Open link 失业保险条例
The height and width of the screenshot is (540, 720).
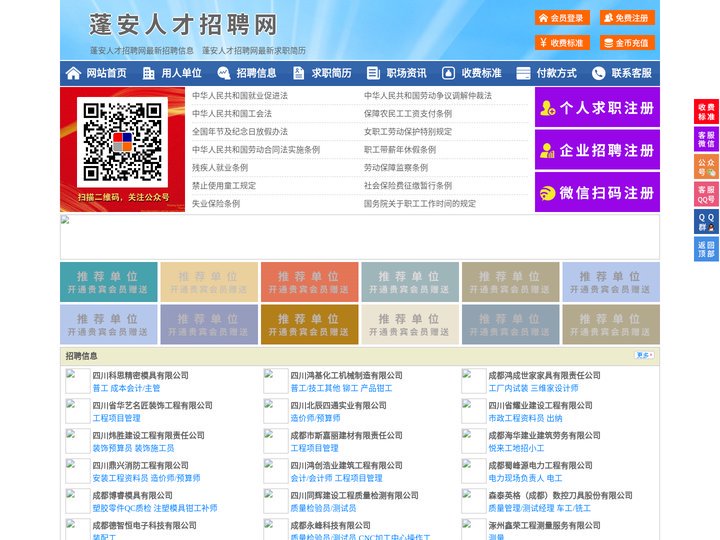point(216,203)
